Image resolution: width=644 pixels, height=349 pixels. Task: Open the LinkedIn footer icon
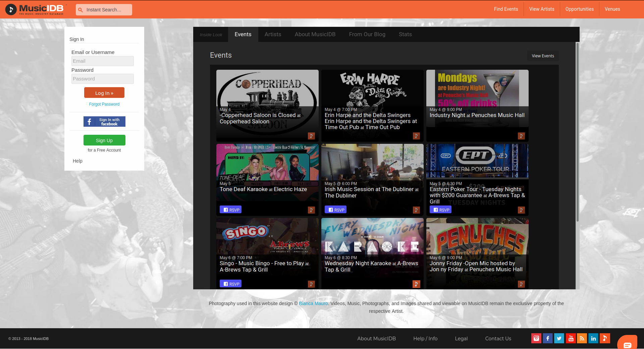(x=593, y=338)
